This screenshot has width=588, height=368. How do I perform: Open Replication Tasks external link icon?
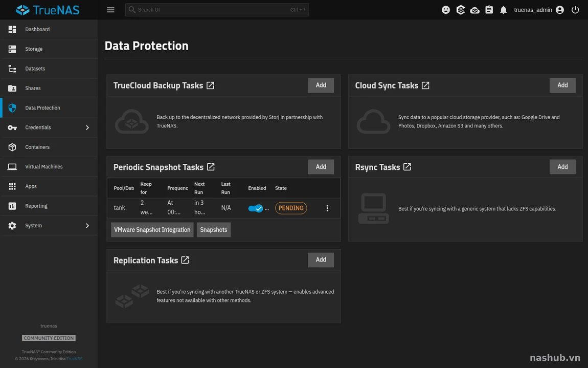coord(185,260)
